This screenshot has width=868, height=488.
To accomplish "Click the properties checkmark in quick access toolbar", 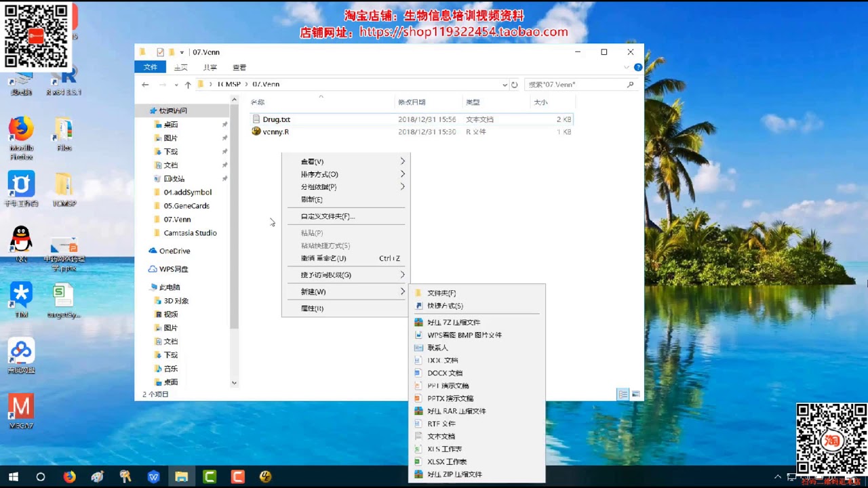I will tap(160, 52).
